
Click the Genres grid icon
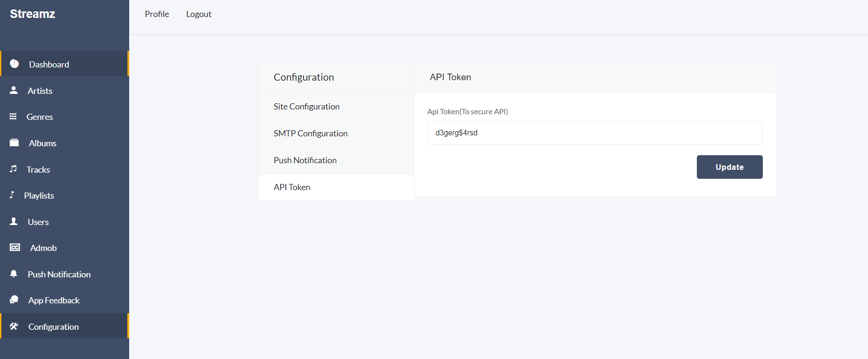coord(13,117)
